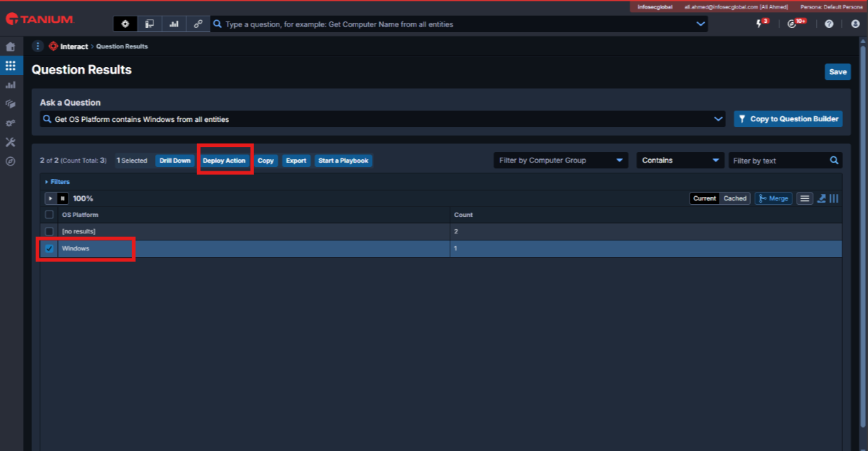Click the hamburger lines icon beside Merge
This screenshot has width=868, height=451.
804,198
